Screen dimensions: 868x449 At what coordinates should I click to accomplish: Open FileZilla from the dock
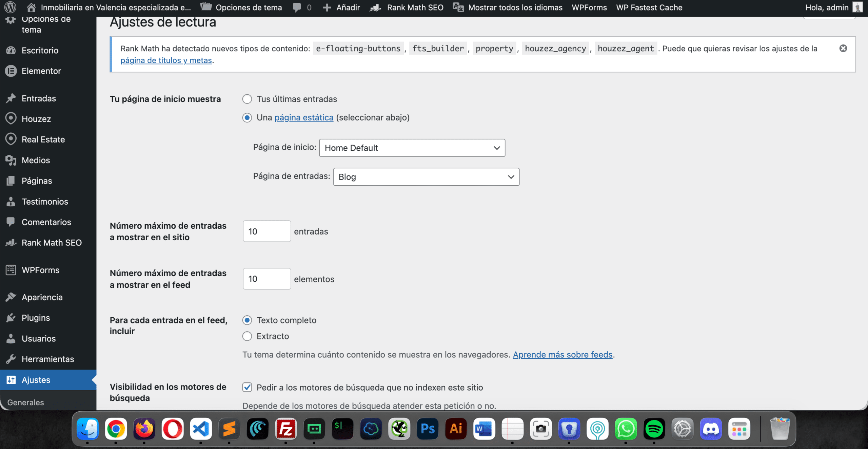click(x=286, y=429)
